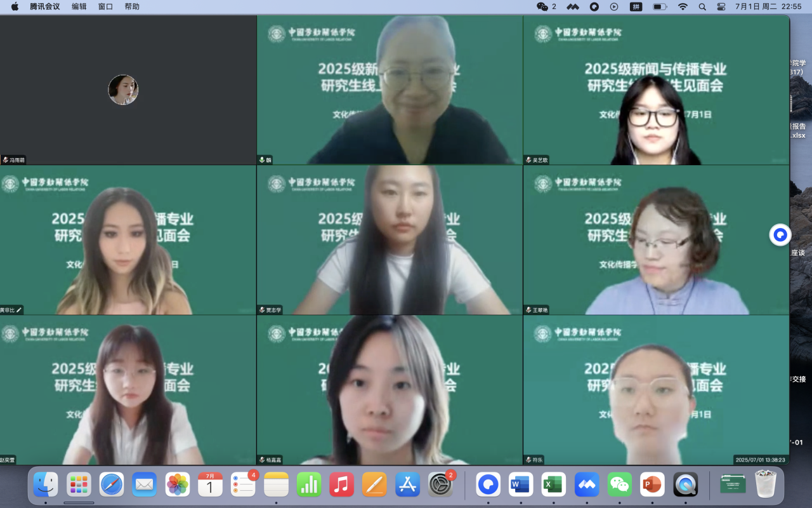
Task: Launch Microsoft Word from the Dock
Action: click(x=521, y=485)
